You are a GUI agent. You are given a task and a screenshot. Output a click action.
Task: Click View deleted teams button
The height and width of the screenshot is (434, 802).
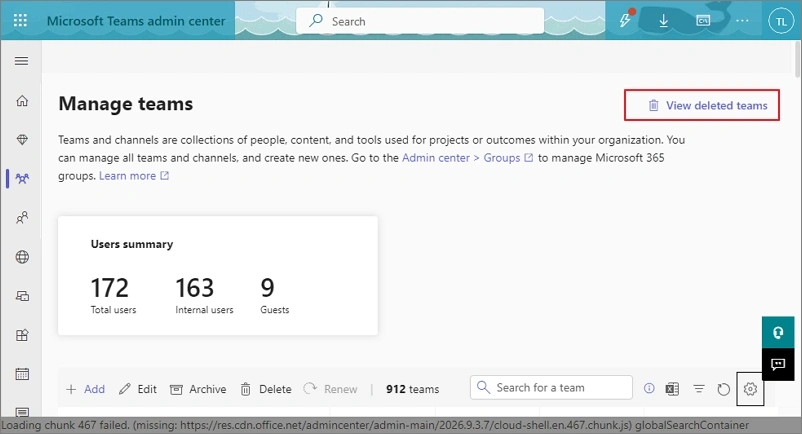tap(702, 105)
